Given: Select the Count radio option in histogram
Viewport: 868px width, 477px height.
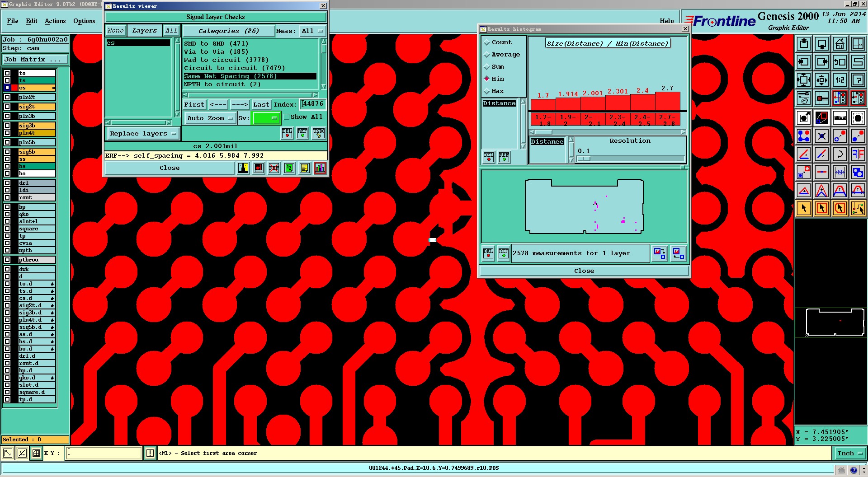Looking at the screenshot, I should point(487,42).
